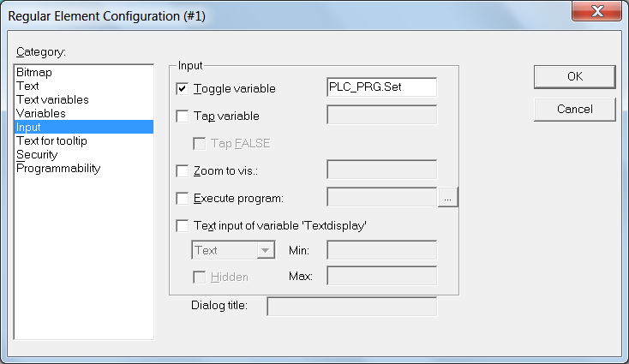
Task: Select the highlighted Input category
Action: click(83, 127)
